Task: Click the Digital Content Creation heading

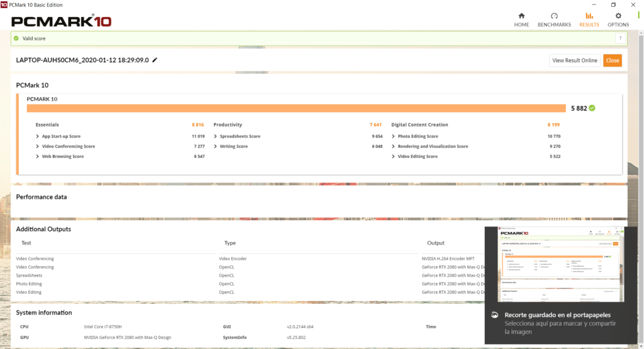Action: click(419, 125)
